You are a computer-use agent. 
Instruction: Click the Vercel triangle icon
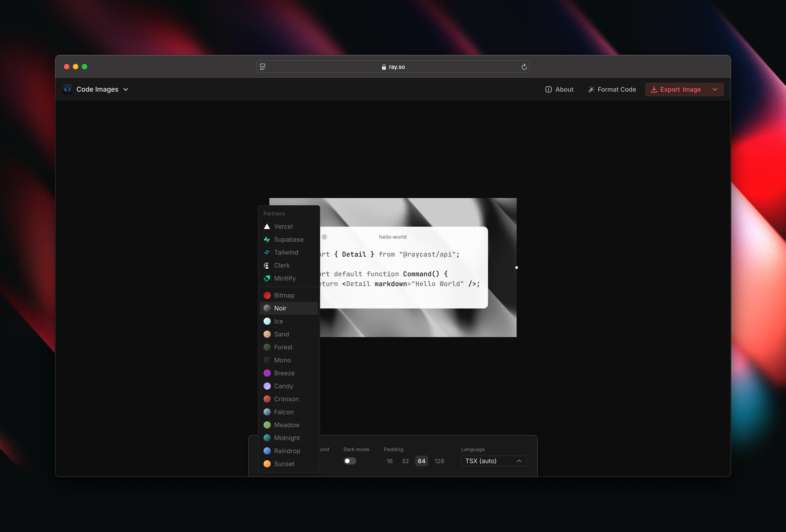[267, 226]
